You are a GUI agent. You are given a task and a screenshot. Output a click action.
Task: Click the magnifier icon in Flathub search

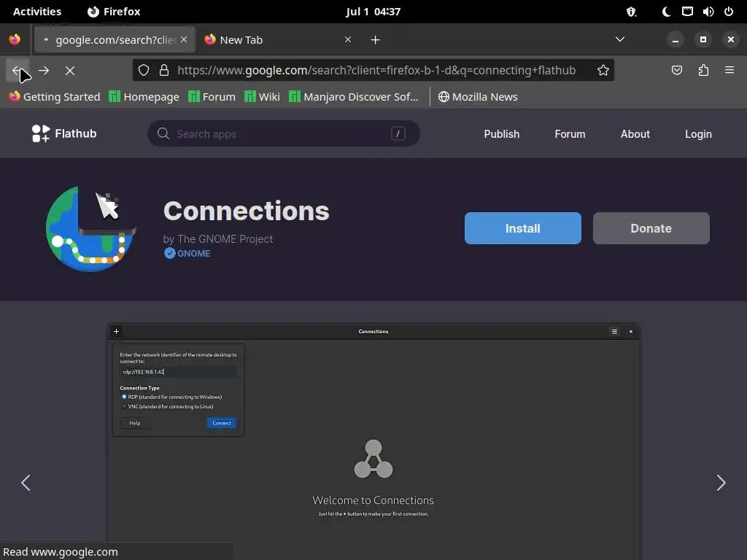pyautogui.click(x=163, y=134)
